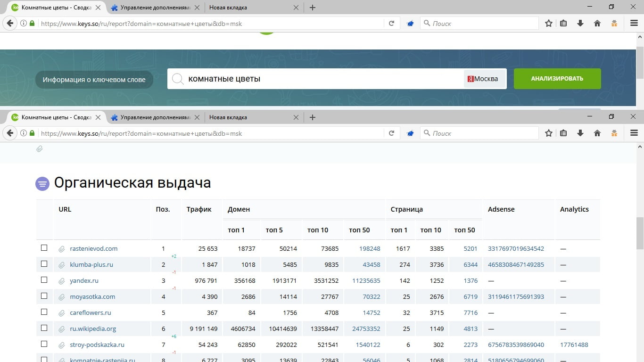The width and height of the screenshot is (644, 362).
Task: Switch to Новая вкладка tab in АНАЛИЗИРОВАТЬ window
Action: (x=254, y=7)
